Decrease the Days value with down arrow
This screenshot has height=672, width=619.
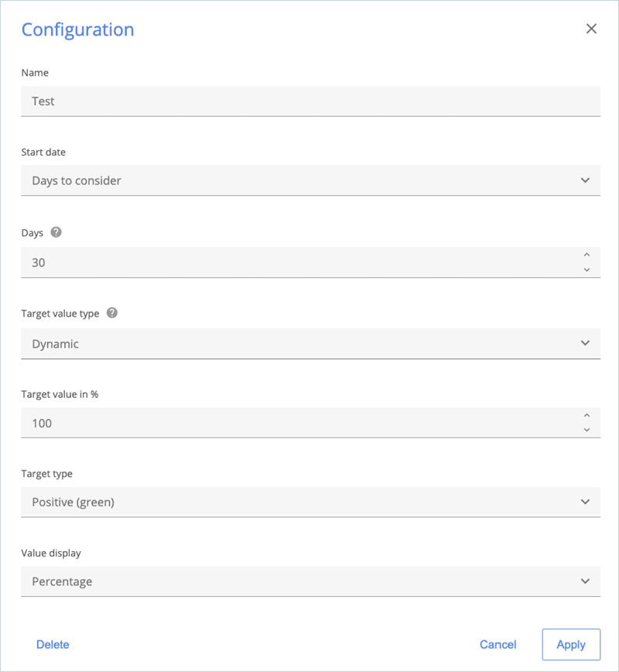tap(587, 269)
